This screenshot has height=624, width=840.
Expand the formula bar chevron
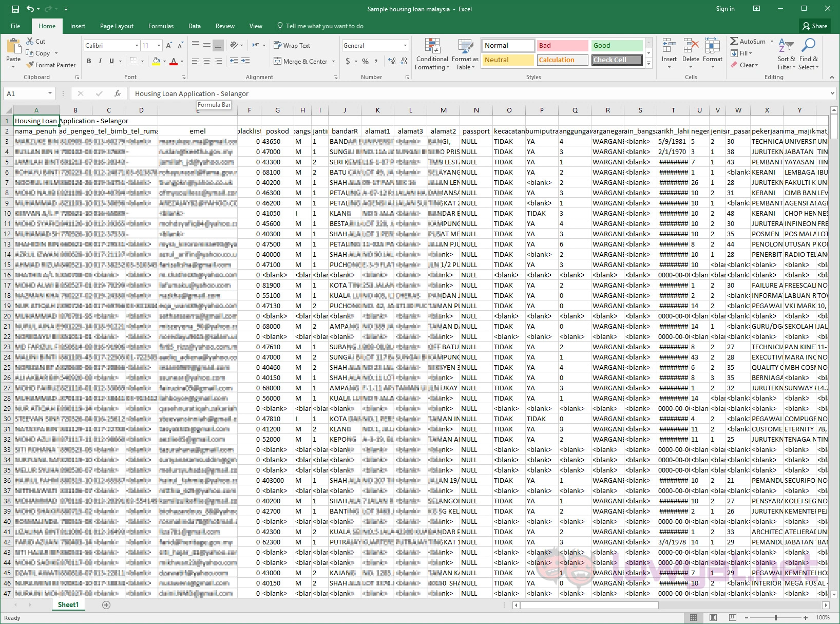pyautogui.click(x=832, y=93)
